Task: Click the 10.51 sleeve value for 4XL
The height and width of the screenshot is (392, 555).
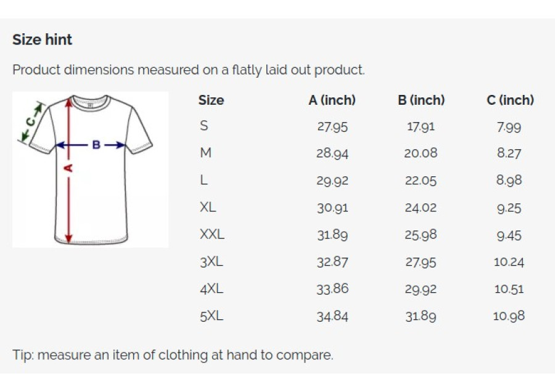Action: click(x=509, y=289)
